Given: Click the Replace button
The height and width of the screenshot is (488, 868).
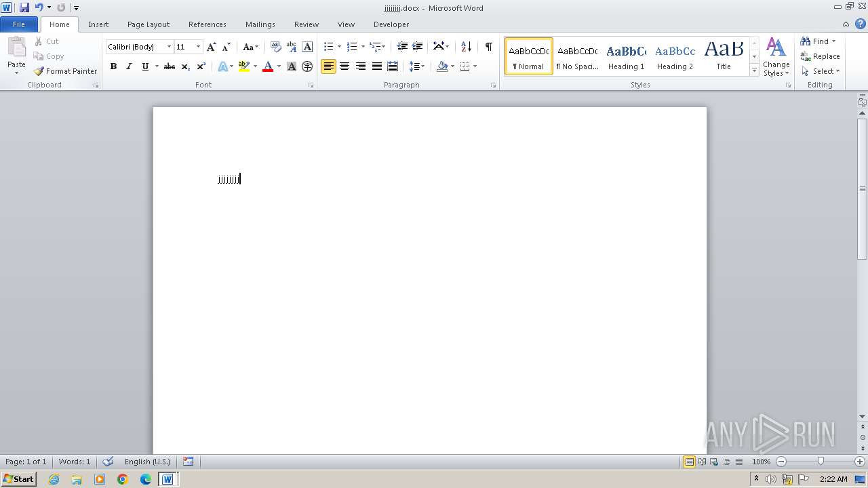Looking at the screenshot, I should pos(821,56).
